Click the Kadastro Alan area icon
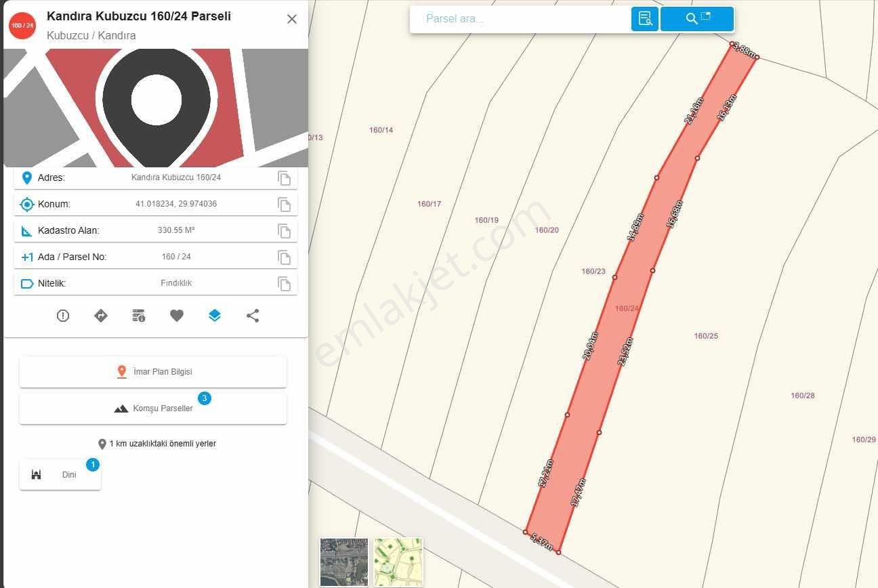The image size is (878, 588). [x=27, y=231]
